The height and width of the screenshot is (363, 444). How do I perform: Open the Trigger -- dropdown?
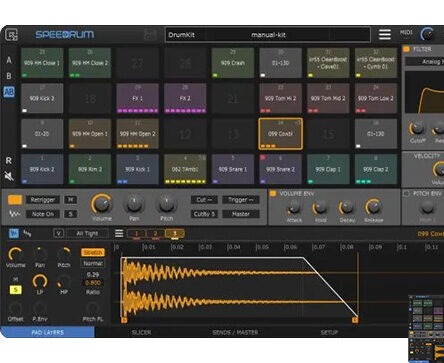[241, 200]
